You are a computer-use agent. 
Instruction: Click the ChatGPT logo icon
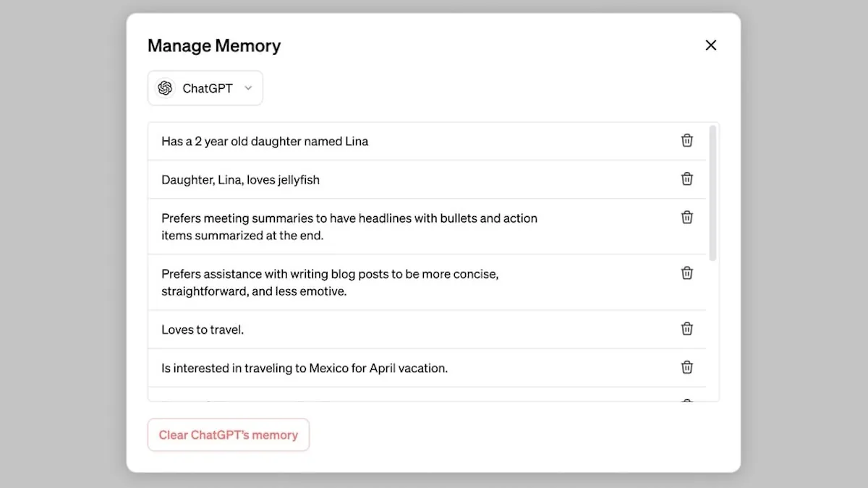pyautogui.click(x=165, y=87)
